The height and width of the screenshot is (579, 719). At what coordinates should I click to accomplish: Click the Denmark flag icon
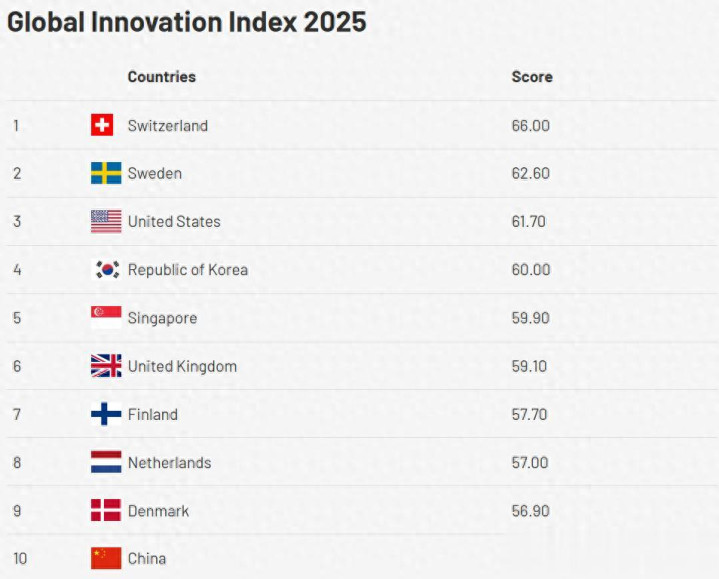[x=106, y=510]
